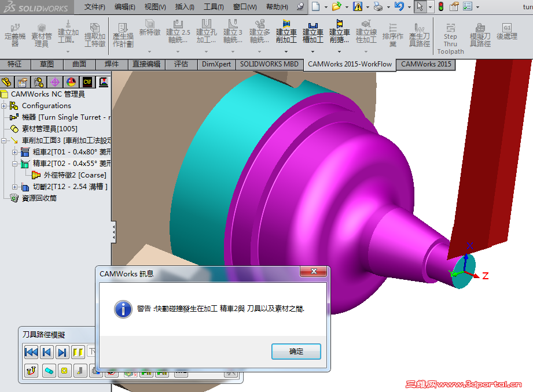Open the DimXpertManager crosshair panel icon

55,82
